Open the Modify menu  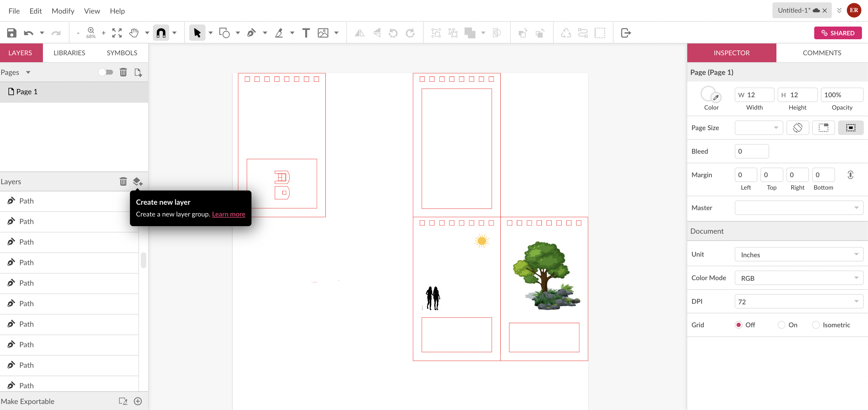(x=63, y=11)
